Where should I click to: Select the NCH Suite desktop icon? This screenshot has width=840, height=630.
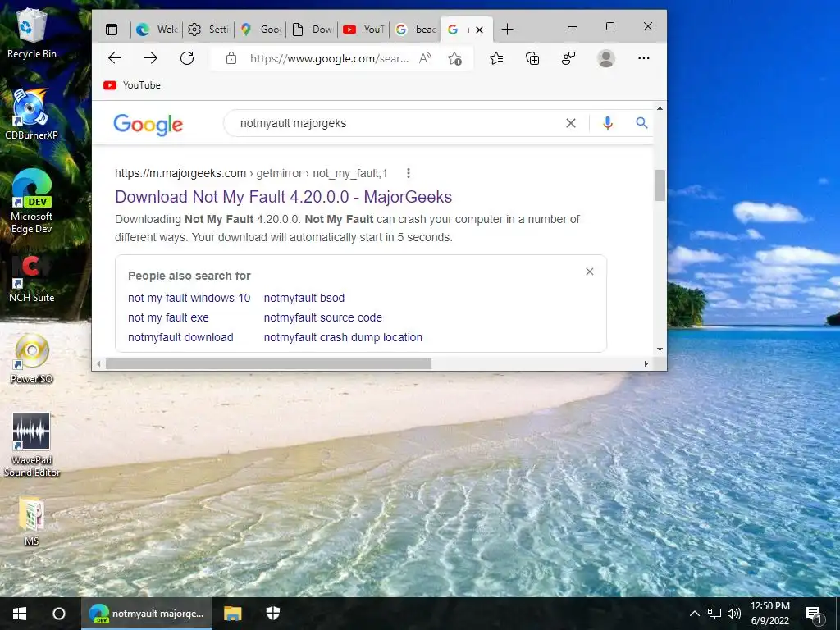point(32,279)
